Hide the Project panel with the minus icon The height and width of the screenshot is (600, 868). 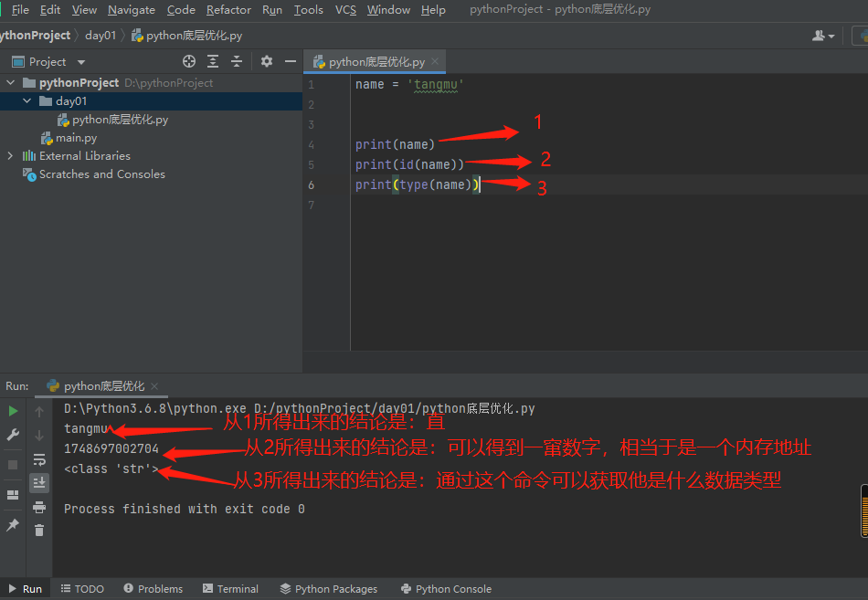coord(290,61)
